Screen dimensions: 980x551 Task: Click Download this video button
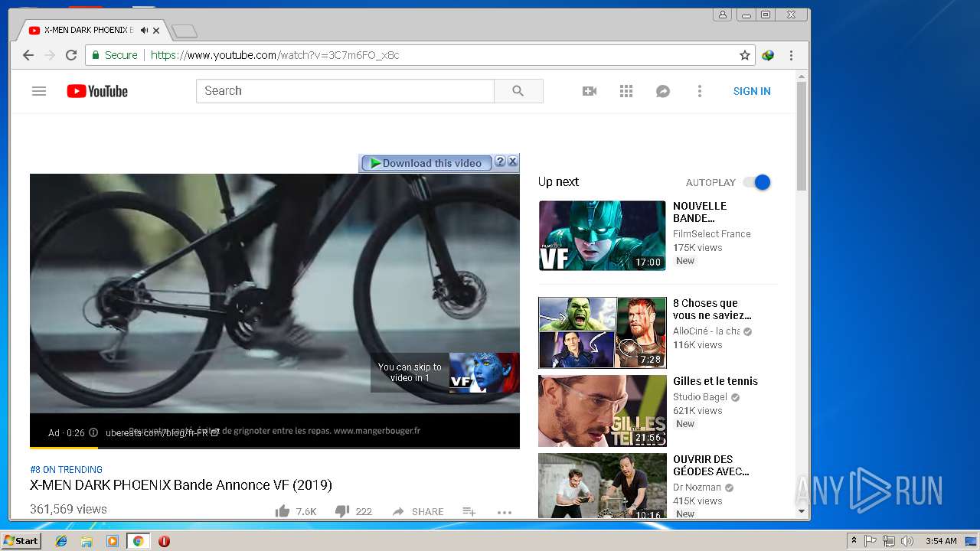[x=426, y=163]
